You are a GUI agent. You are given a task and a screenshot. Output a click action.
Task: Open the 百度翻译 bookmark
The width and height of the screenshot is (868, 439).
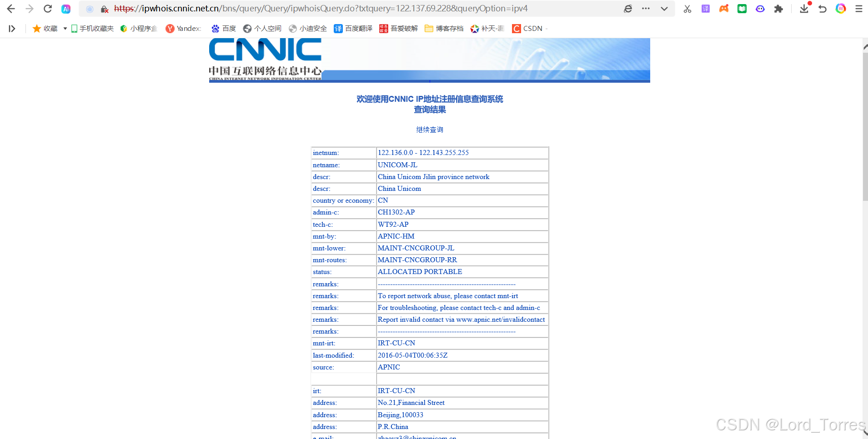(x=353, y=29)
